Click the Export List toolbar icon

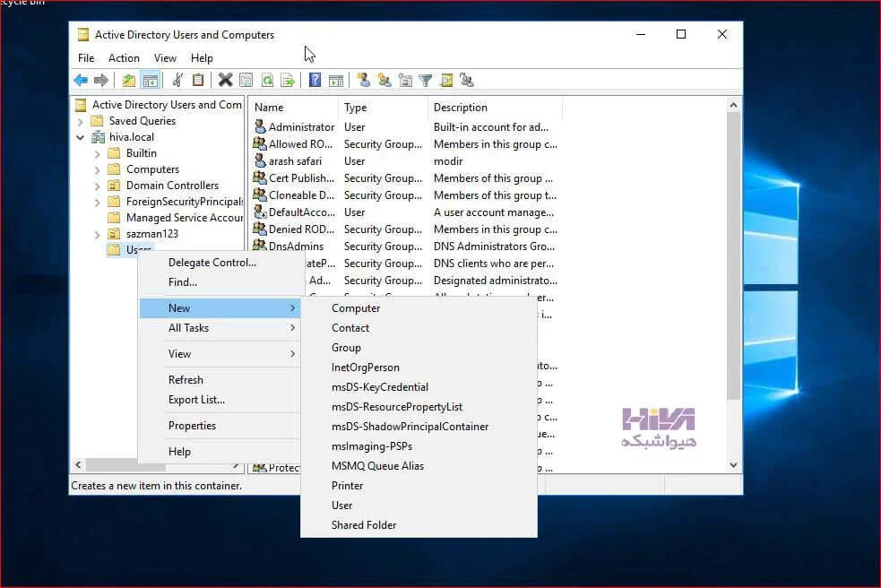tap(287, 81)
